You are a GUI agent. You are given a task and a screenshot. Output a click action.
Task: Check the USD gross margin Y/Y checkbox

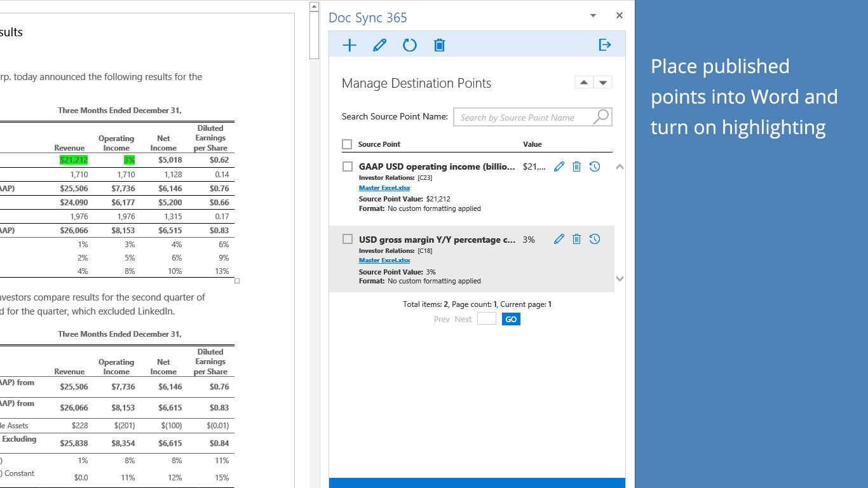tap(348, 239)
